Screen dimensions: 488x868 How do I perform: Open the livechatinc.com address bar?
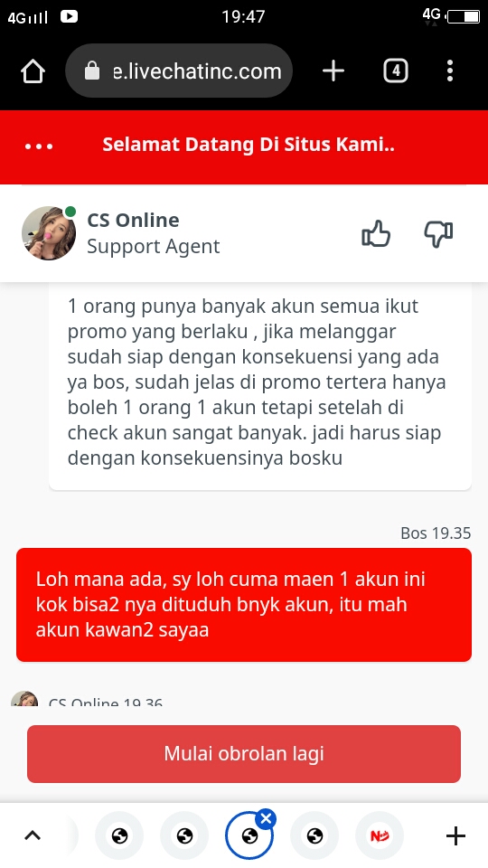[x=179, y=71]
